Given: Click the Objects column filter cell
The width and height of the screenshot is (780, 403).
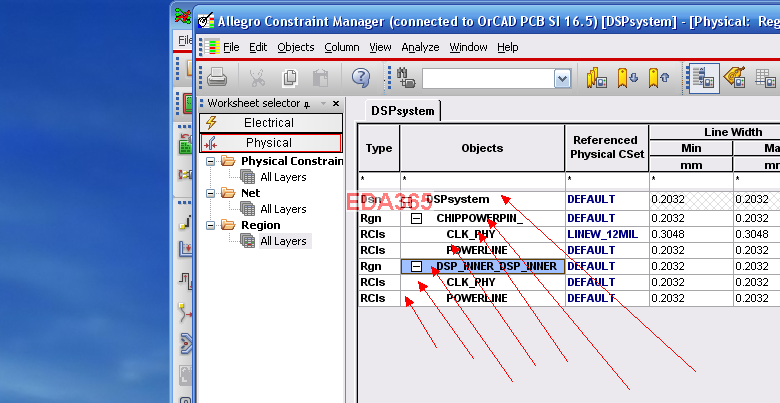Looking at the screenshot, I should pyautogui.click(x=482, y=180).
